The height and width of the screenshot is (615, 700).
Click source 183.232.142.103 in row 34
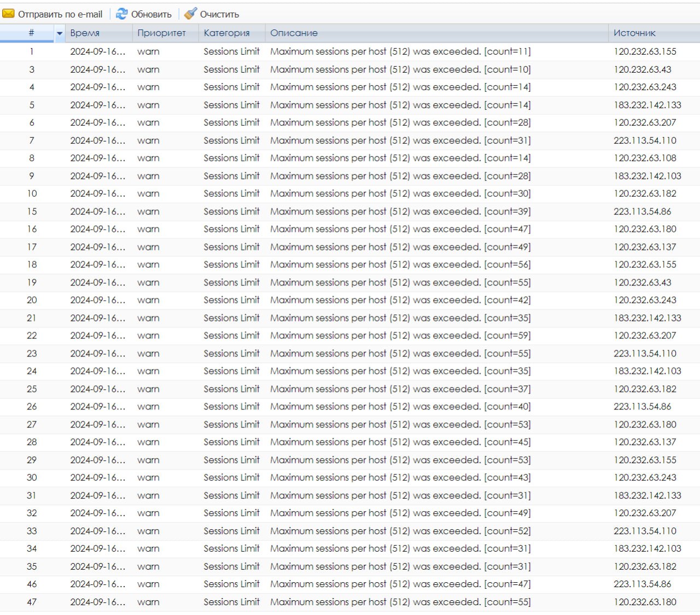pos(647,549)
